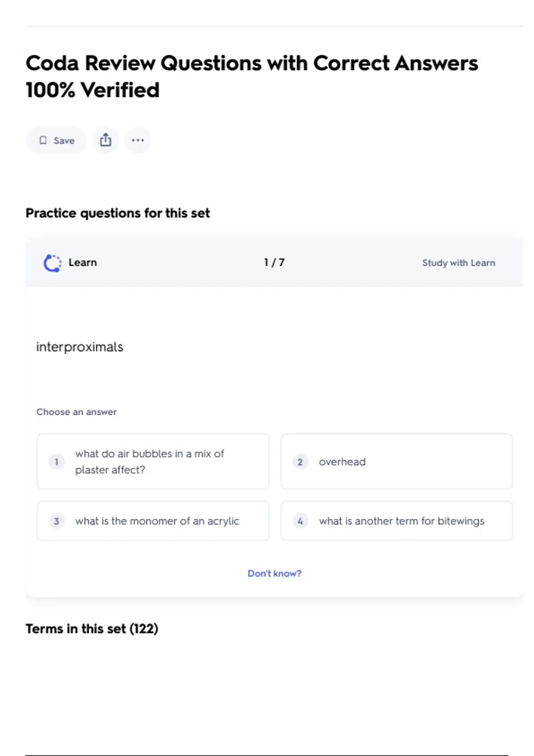Select answer 'what do air bubbles in a mix of plaster affect?'
The image size is (534, 756).
coord(153,461)
